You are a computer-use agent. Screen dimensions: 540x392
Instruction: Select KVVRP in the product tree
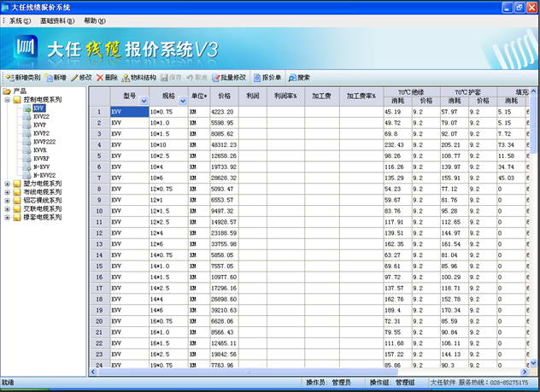[41, 159]
